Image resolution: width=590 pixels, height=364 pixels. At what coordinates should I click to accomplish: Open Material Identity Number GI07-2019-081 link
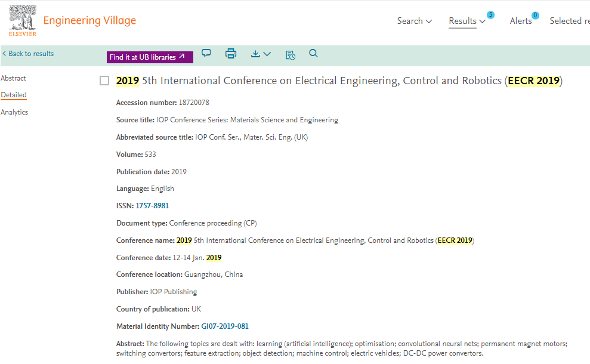225,326
